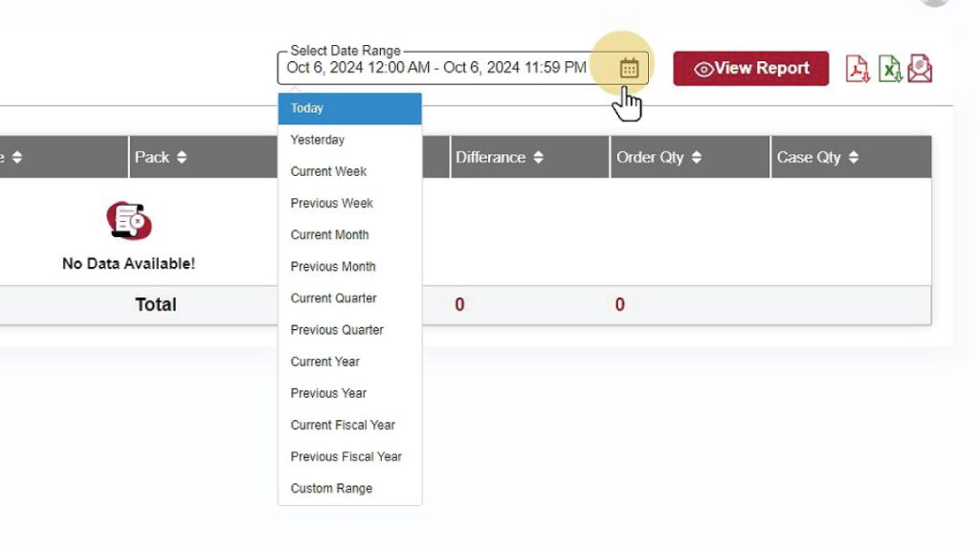Image resolution: width=980 pixels, height=550 pixels.
Task: Sort by Pack column arrows
Action: click(x=182, y=158)
